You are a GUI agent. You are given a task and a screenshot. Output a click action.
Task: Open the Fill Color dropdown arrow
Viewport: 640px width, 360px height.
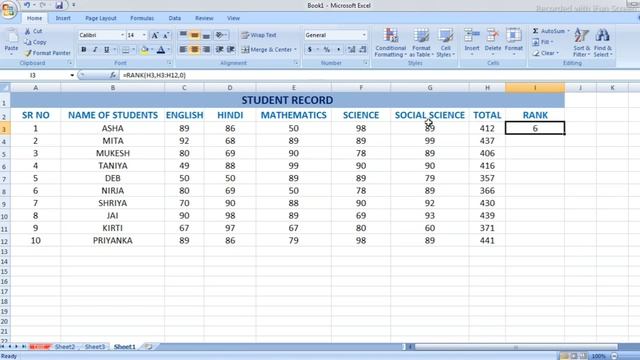click(x=151, y=50)
